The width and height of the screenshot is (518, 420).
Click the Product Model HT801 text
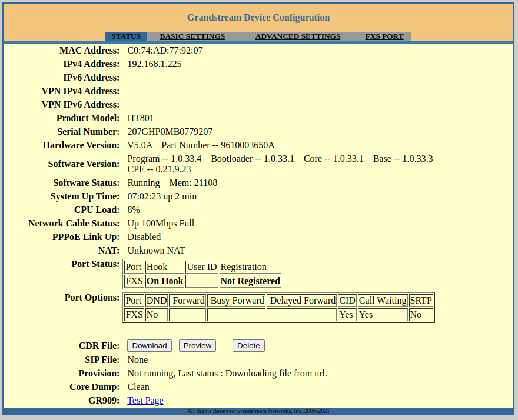(140, 118)
